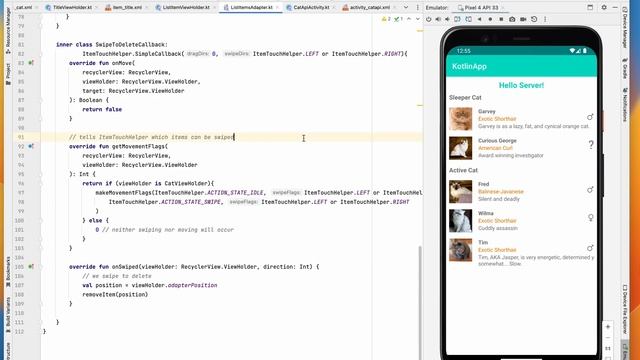Tap Tim's cat photo thumbnail

coord(460,250)
